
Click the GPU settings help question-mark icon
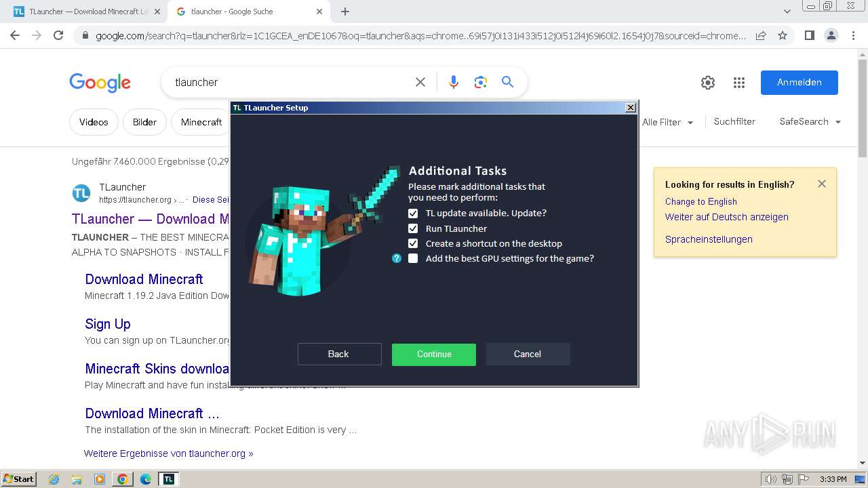point(397,258)
